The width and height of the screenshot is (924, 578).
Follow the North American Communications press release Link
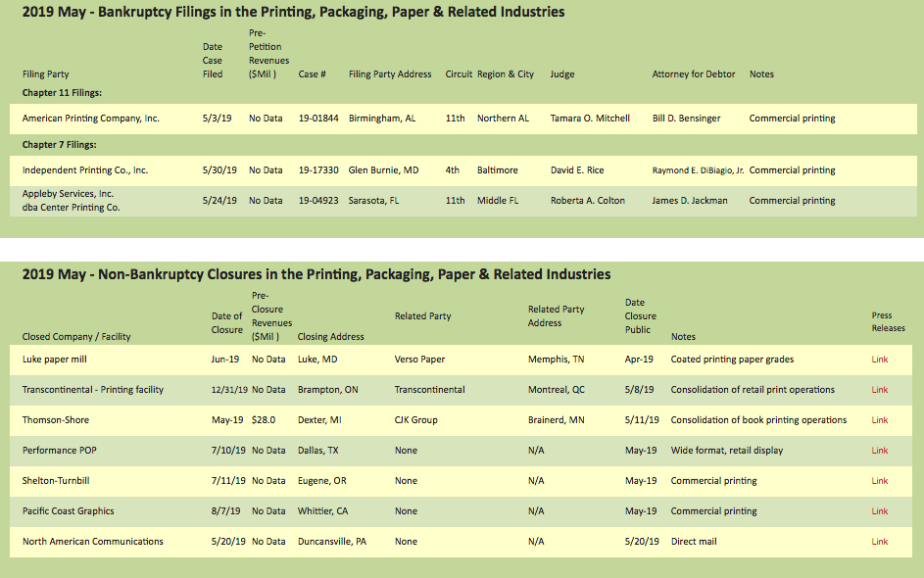pyautogui.click(x=879, y=542)
